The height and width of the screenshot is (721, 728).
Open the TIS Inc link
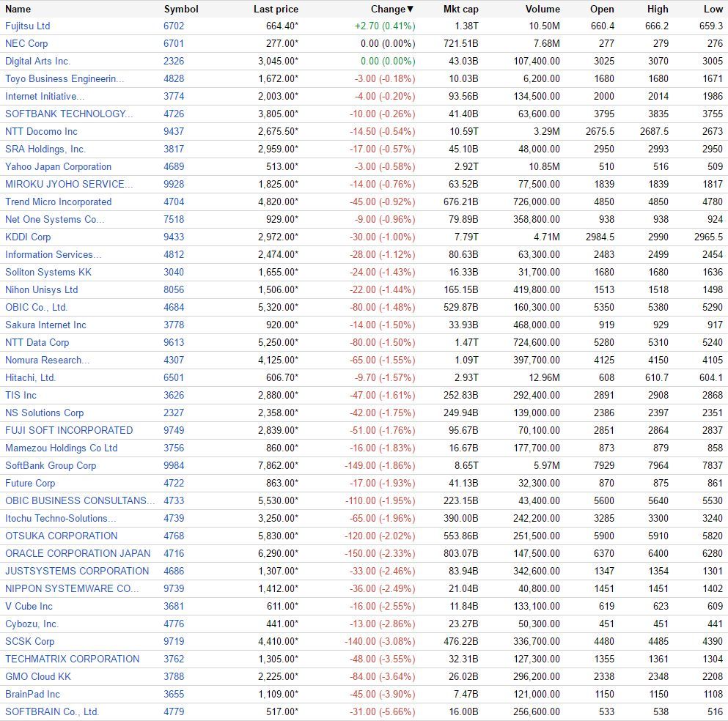pos(21,395)
